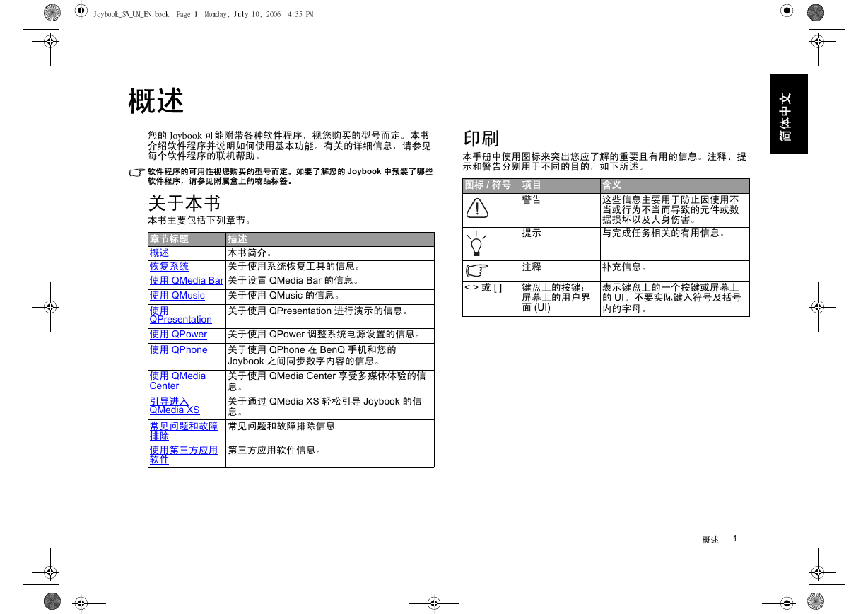
Task: Follow the 使用 QMedia Center link
Action: [178, 381]
